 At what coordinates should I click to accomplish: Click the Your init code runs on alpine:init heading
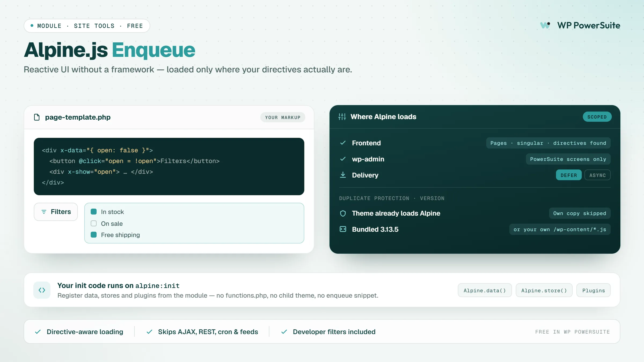pyautogui.click(x=118, y=286)
